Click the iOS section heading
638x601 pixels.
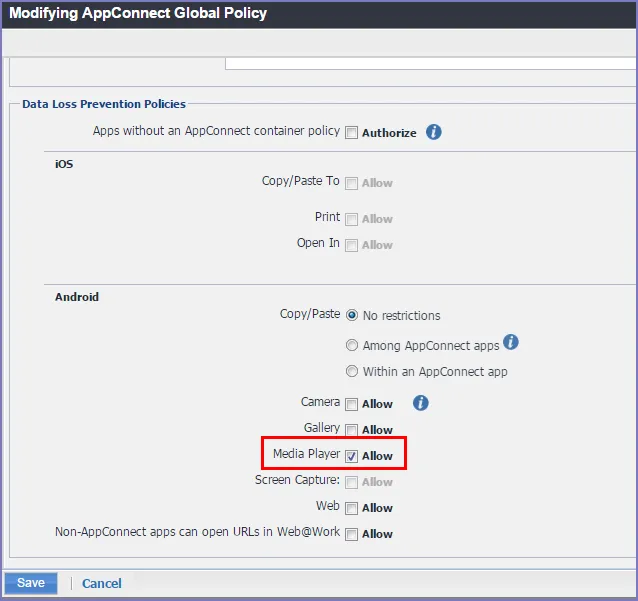[64, 164]
